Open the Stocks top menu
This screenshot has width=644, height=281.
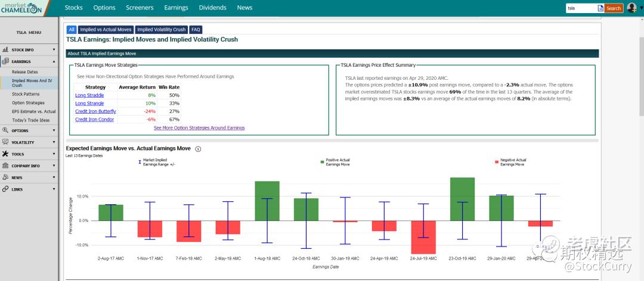pyautogui.click(x=73, y=7)
